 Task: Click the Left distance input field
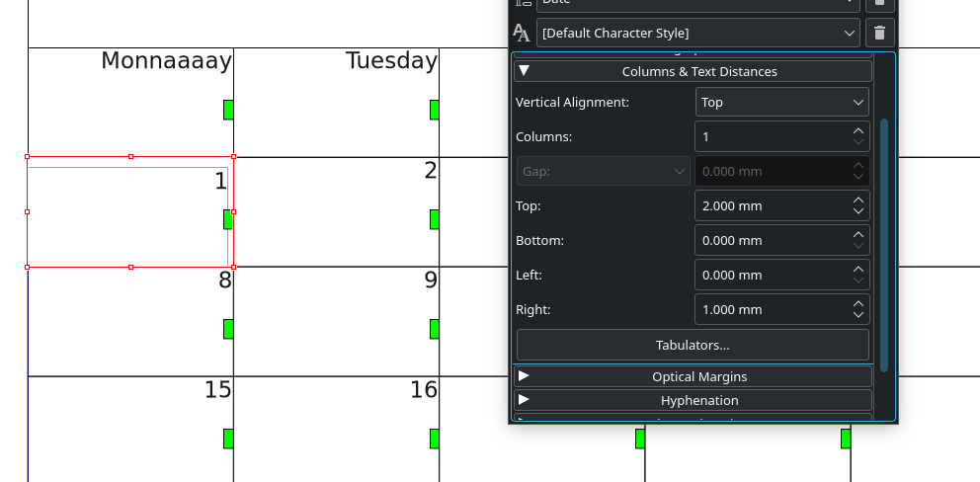point(771,275)
